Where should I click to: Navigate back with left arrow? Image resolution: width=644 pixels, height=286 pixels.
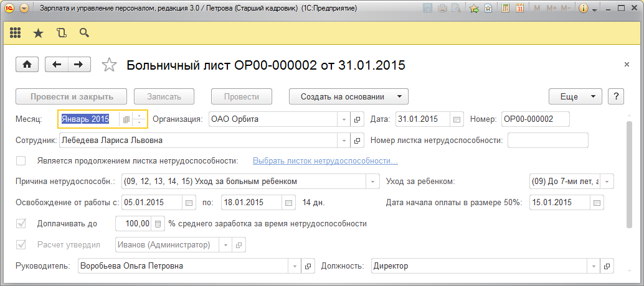(x=57, y=64)
